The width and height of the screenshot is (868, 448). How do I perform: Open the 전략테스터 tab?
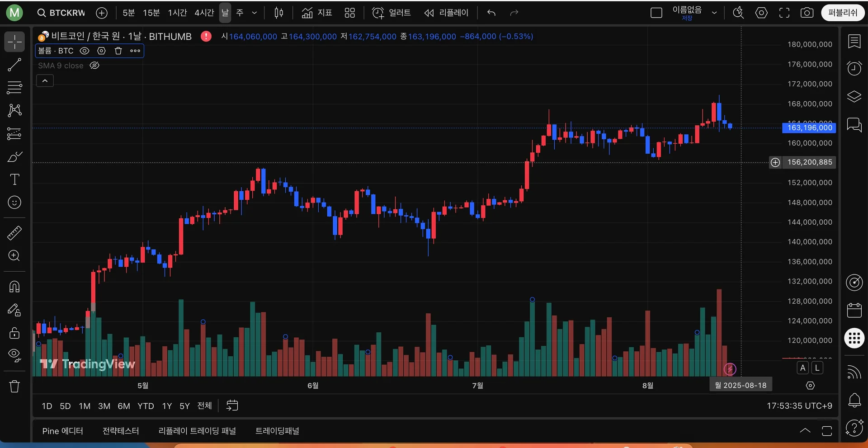pyautogui.click(x=121, y=431)
